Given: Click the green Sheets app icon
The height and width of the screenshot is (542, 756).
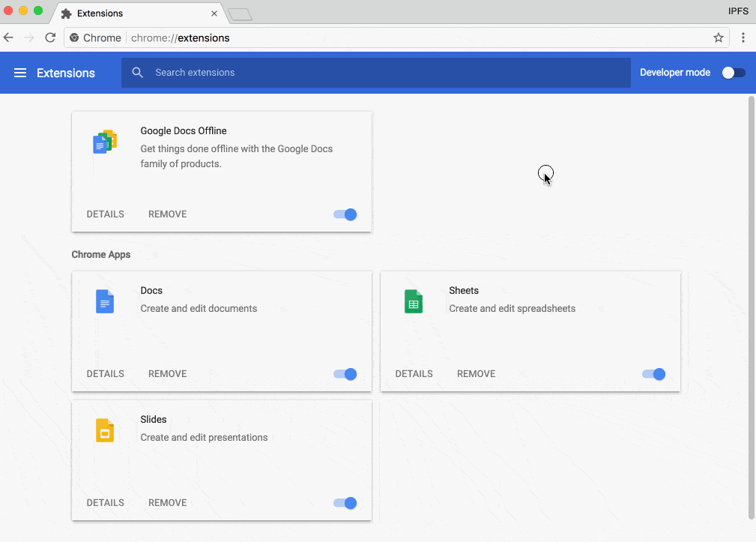Looking at the screenshot, I should coord(414,301).
